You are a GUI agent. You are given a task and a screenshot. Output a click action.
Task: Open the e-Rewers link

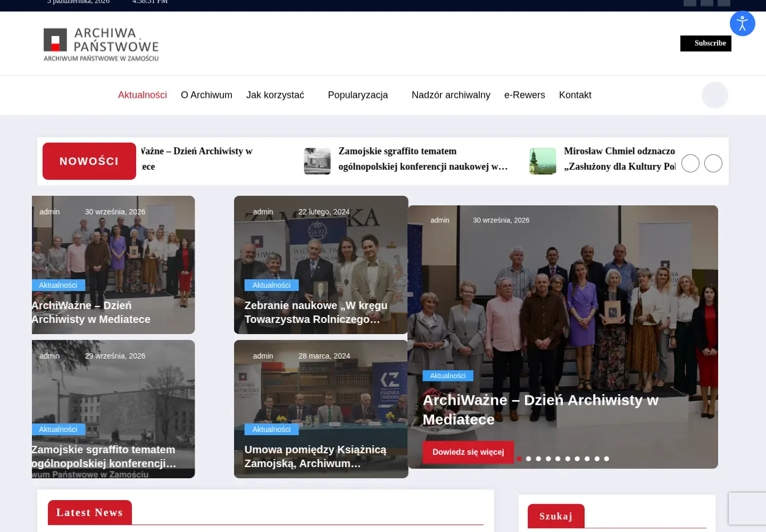tap(524, 95)
